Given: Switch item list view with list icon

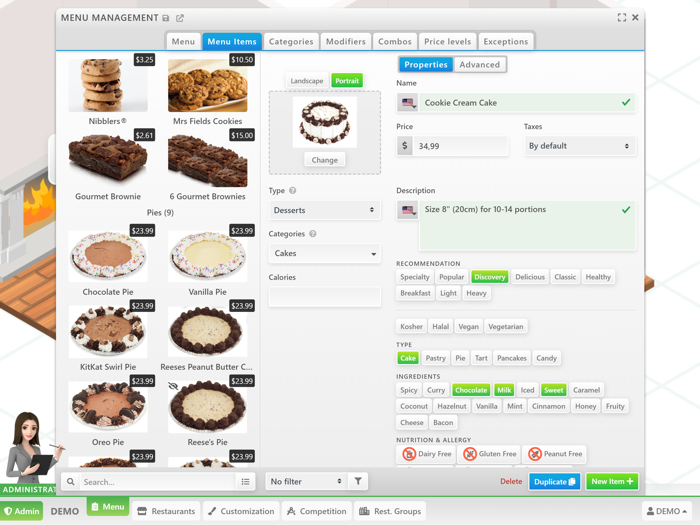Looking at the screenshot, I should (x=245, y=482).
